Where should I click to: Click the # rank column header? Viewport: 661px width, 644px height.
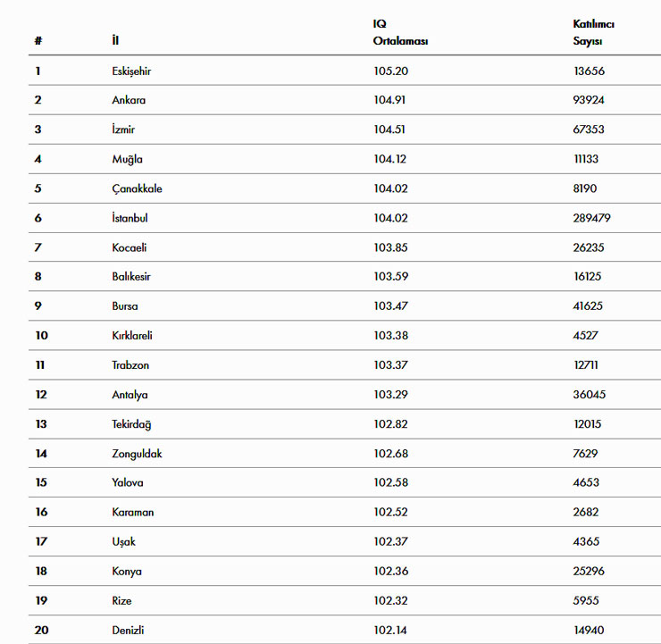point(38,41)
